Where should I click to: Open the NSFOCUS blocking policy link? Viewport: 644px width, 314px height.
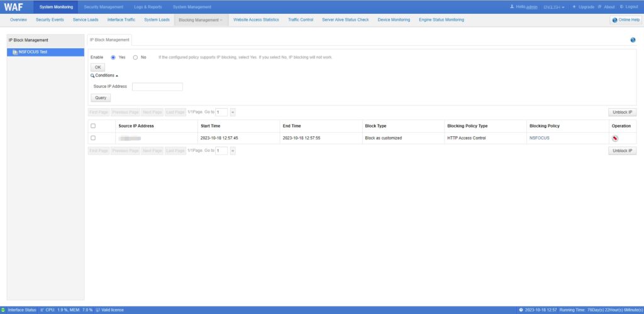(x=539, y=138)
